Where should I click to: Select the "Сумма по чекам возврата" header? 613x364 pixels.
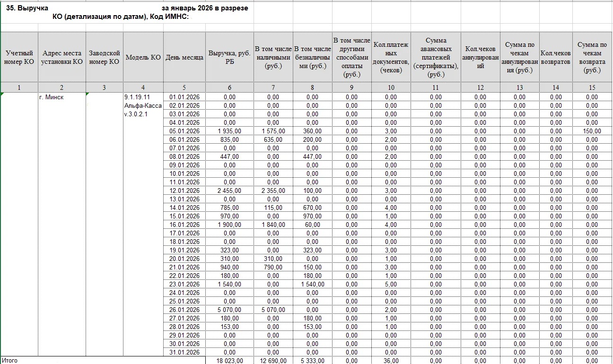pos(593,57)
